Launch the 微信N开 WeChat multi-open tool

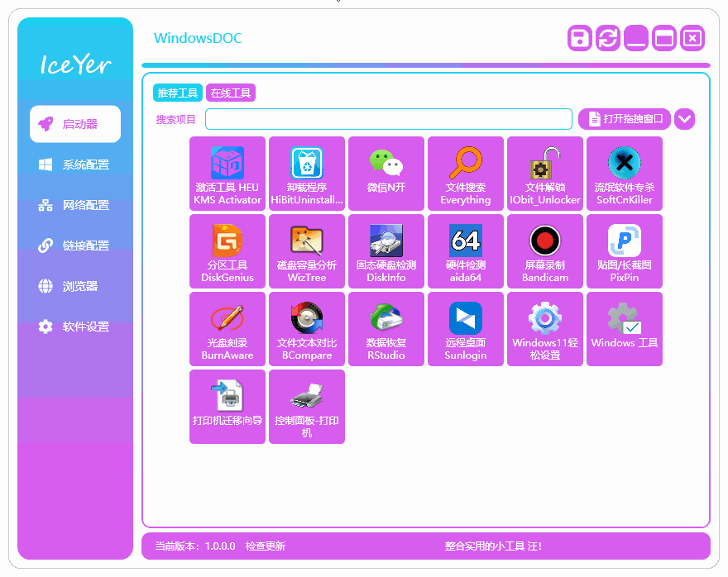click(386, 174)
